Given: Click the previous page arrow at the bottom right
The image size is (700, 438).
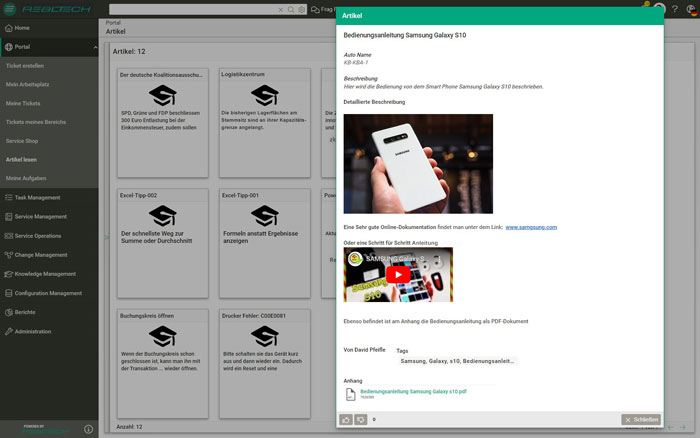Looking at the screenshot, I should (x=671, y=427).
